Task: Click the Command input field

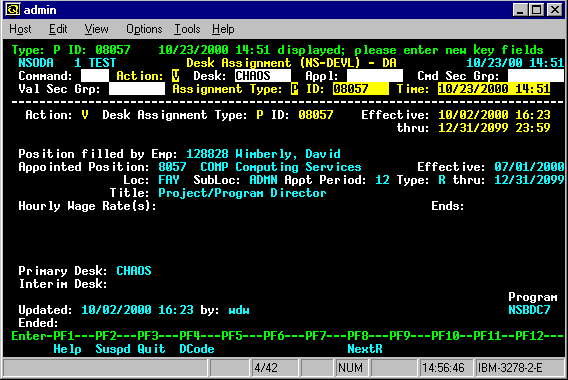Action: pyautogui.click(x=95, y=76)
